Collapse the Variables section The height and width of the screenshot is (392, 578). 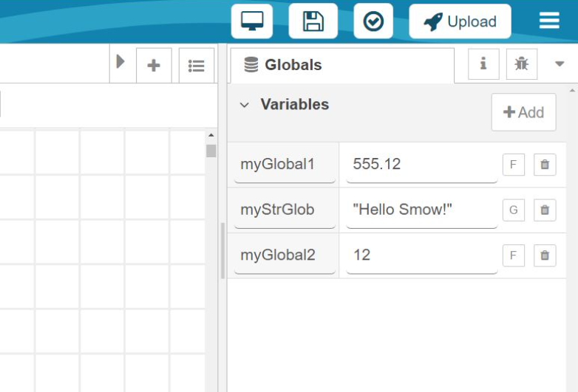coord(244,105)
